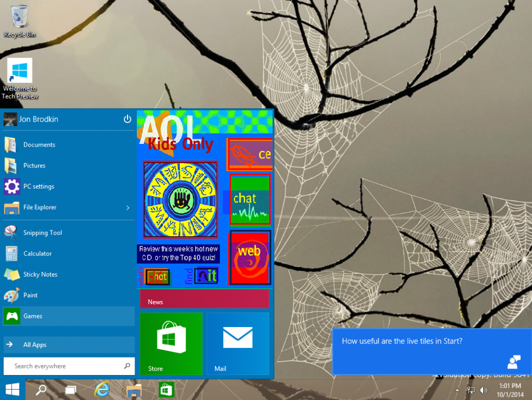Click the power button in Start menu
The width and height of the screenshot is (532, 400).
pos(128,119)
